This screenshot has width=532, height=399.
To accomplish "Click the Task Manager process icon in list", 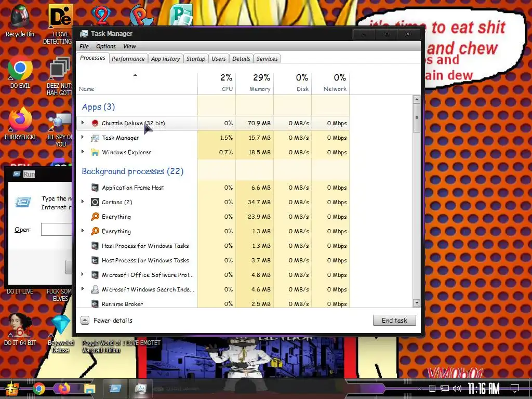I will [95, 138].
